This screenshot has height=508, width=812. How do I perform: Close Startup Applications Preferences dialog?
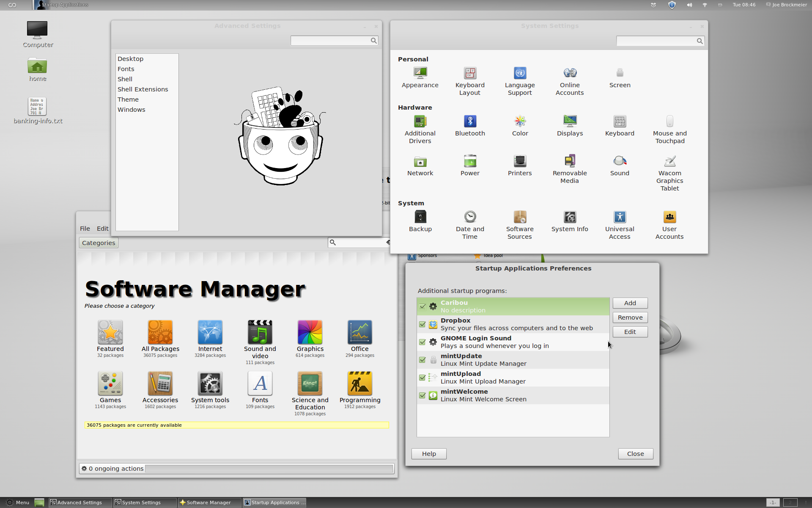tap(635, 454)
